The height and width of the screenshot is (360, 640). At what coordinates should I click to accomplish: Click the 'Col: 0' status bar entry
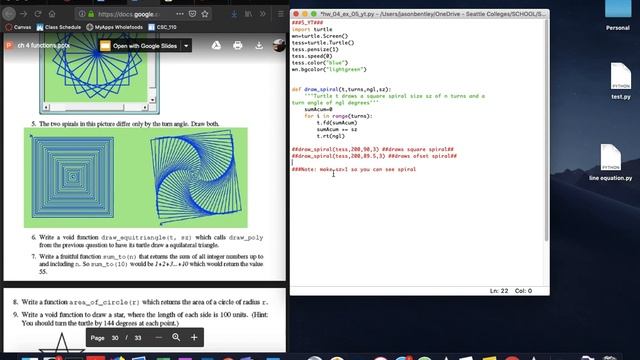(x=523, y=291)
